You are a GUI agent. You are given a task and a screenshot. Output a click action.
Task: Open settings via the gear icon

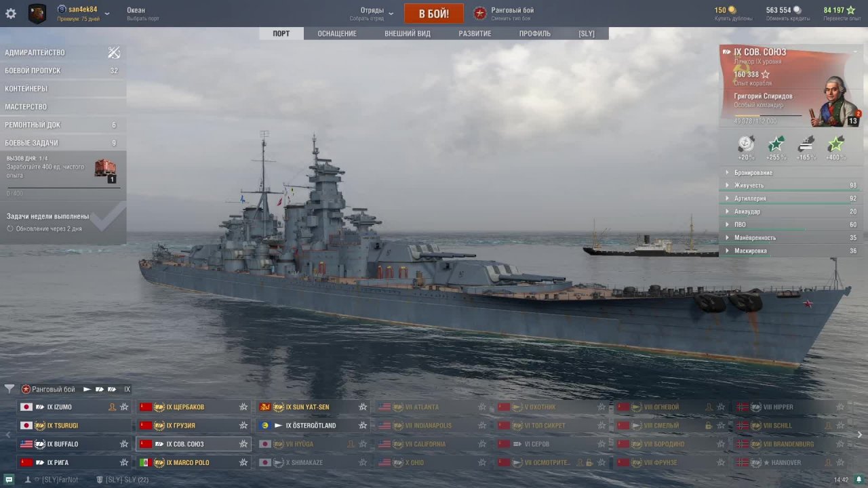[x=11, y=14]
